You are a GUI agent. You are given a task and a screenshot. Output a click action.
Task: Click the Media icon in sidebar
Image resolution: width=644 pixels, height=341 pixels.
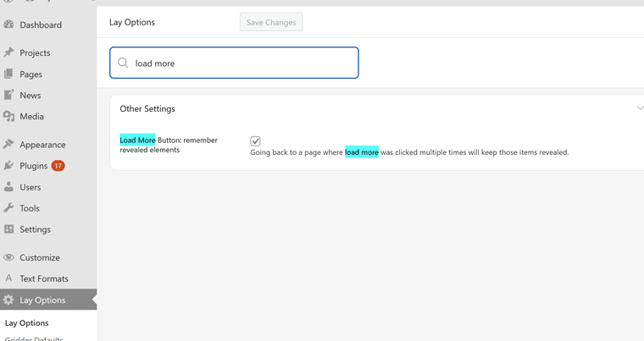(x=8, y=117)
